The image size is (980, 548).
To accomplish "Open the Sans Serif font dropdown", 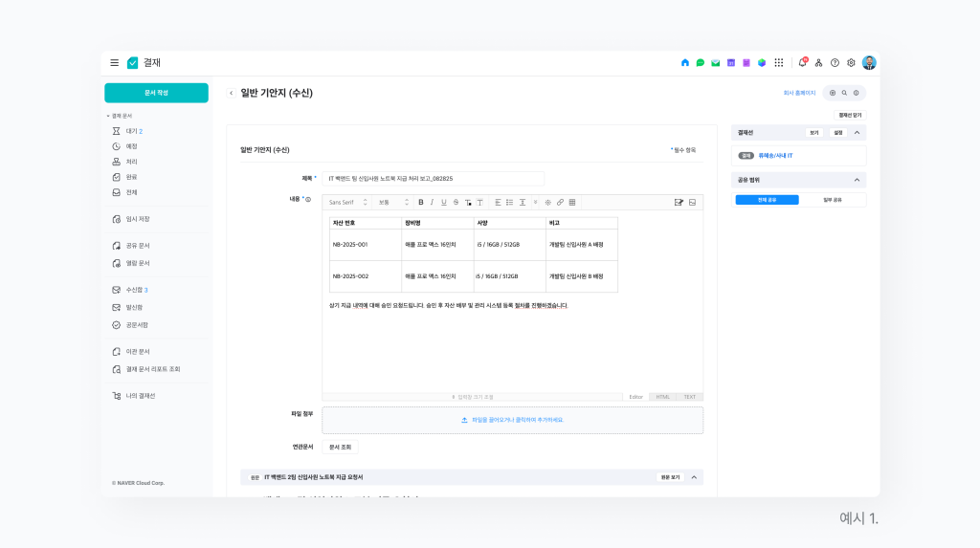I will tap(347, 202).
